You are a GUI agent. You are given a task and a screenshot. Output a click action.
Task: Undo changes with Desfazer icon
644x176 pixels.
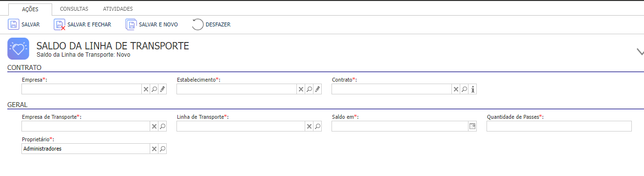point(197,24)
